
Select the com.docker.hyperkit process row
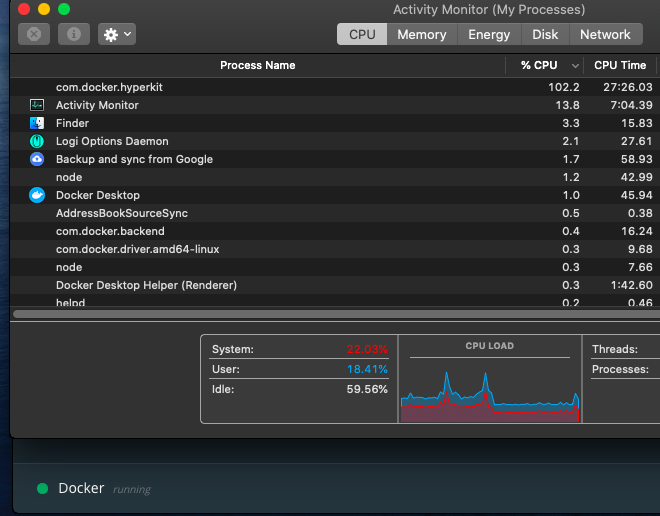pyautogui.click(x=335, y=87)
